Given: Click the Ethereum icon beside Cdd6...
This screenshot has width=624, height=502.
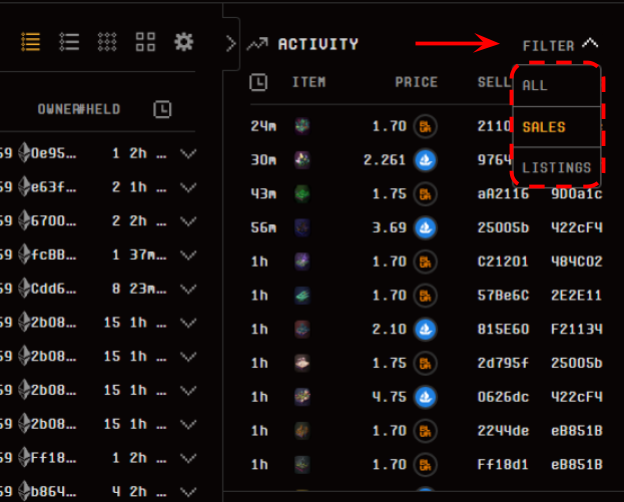Looking at the screenshot, I should pos(24,288).
